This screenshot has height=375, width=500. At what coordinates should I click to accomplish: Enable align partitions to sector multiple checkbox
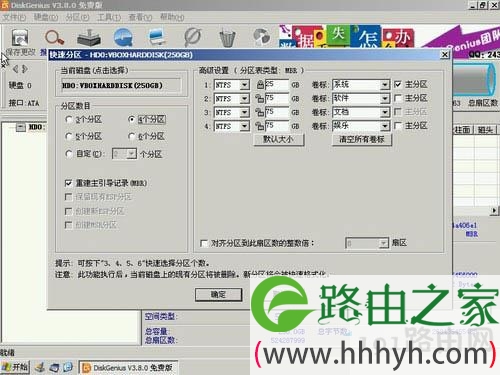click(x=204, y=243)
